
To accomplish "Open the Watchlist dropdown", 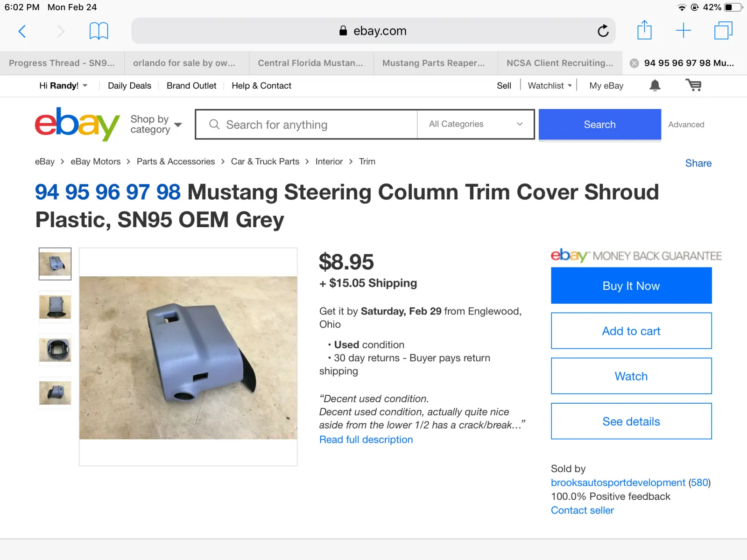I will 550,86.
